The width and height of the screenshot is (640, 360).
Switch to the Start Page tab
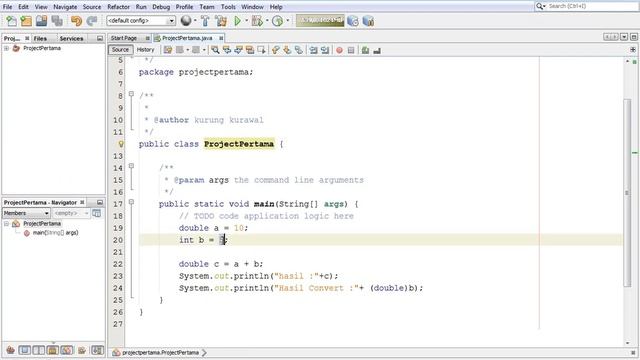point(124,38)
